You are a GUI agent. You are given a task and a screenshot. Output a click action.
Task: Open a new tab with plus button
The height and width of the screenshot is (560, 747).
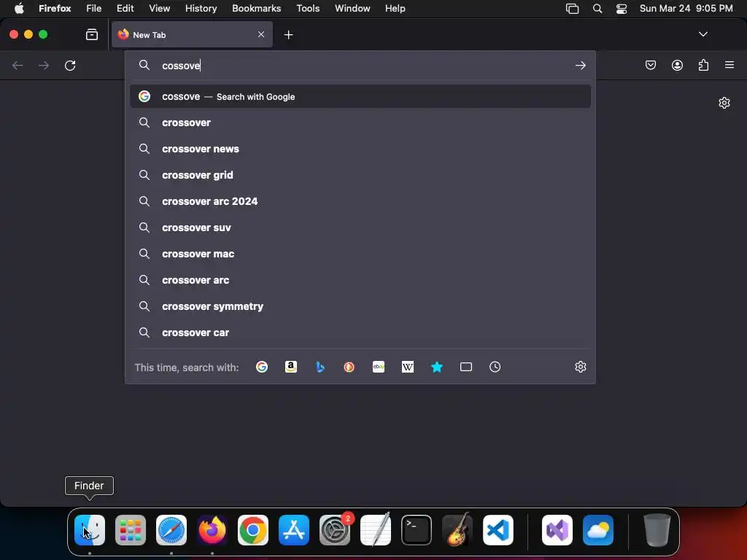point(288,35)
